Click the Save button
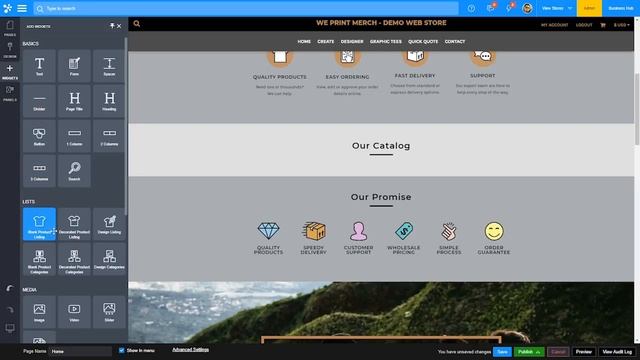640x360 pixels. [x=502, y=352]
